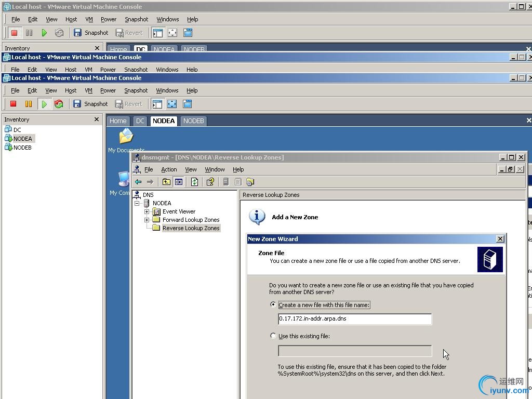Click the quick switch icon in the front window toolbar
Image resolution: width=532 pixels, height=399 pixels.
tap(187, 104)
